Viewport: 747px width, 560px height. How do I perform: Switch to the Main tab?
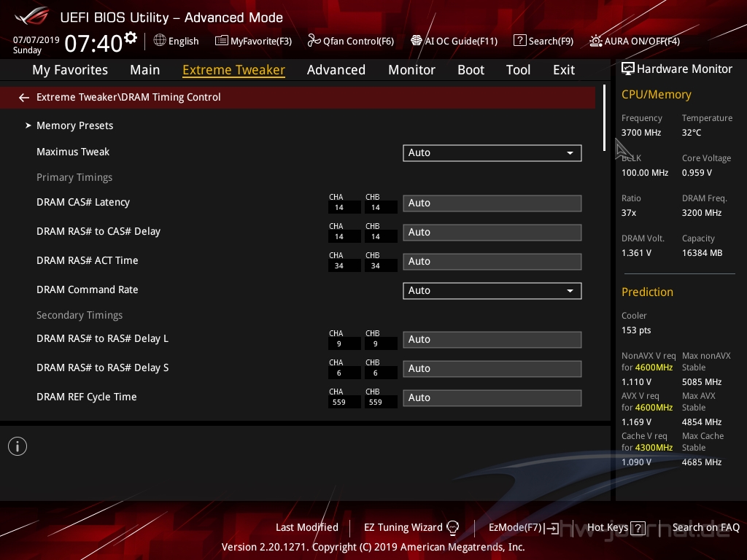click(x=145, y=70)
